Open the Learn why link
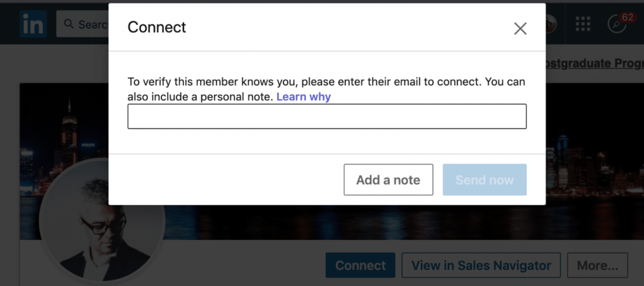This screenshot has width=644, height=286. point(303,96)
